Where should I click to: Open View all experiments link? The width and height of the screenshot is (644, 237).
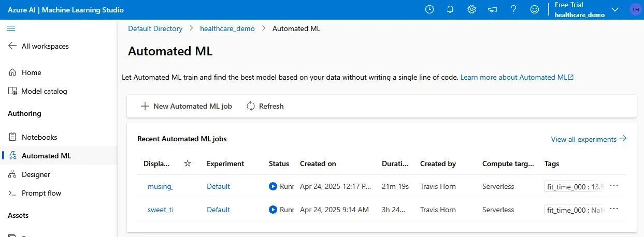(x=589, y=139)
